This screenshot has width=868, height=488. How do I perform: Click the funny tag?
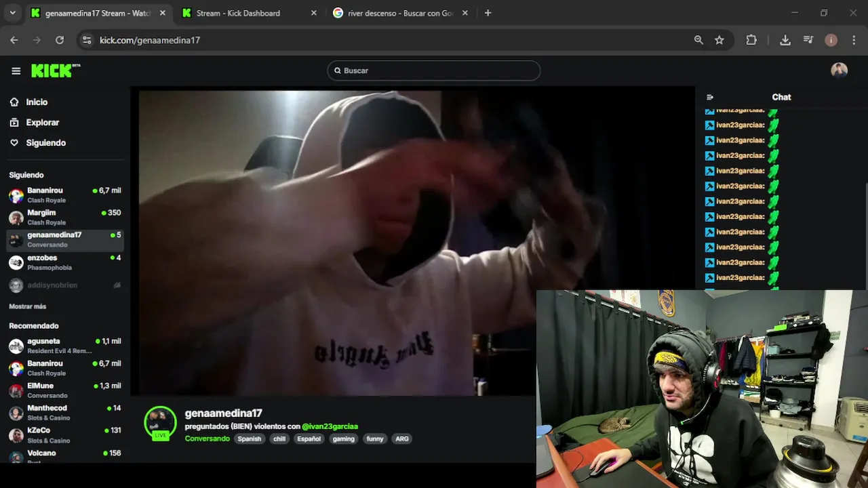[375, 439]
